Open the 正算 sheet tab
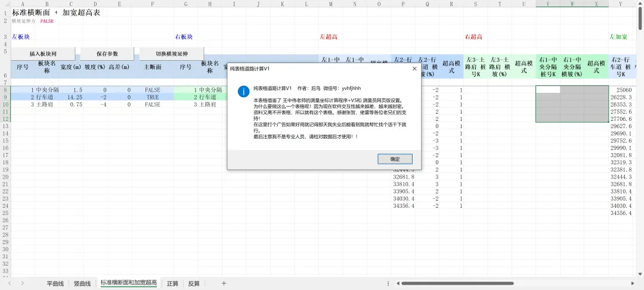 coord(172,283)
